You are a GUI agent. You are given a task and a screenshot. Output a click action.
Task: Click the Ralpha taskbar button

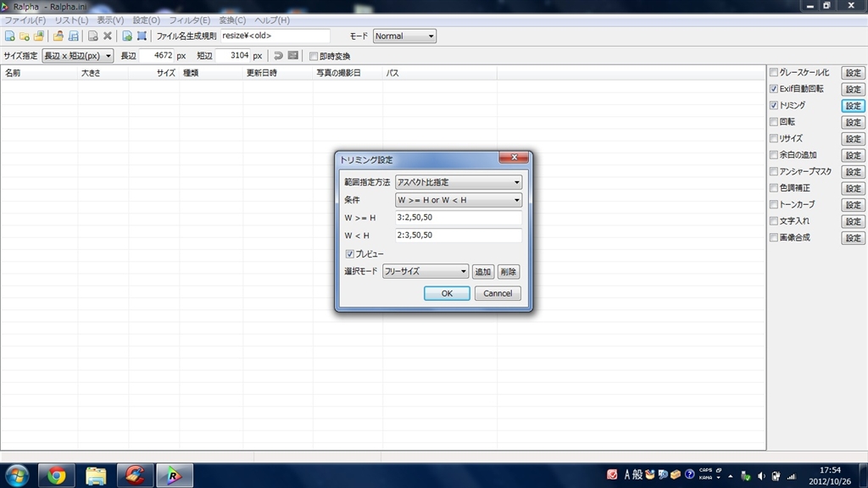pos(175,476)
